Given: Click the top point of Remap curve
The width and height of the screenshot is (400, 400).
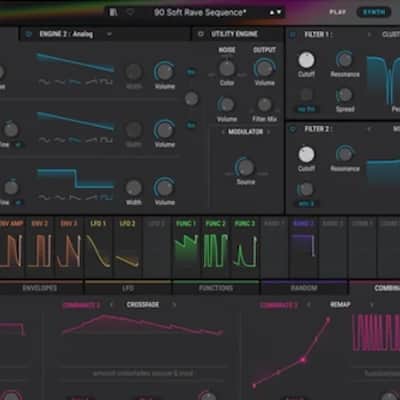Looking at the screenshot, I should [x=328, y=320].
